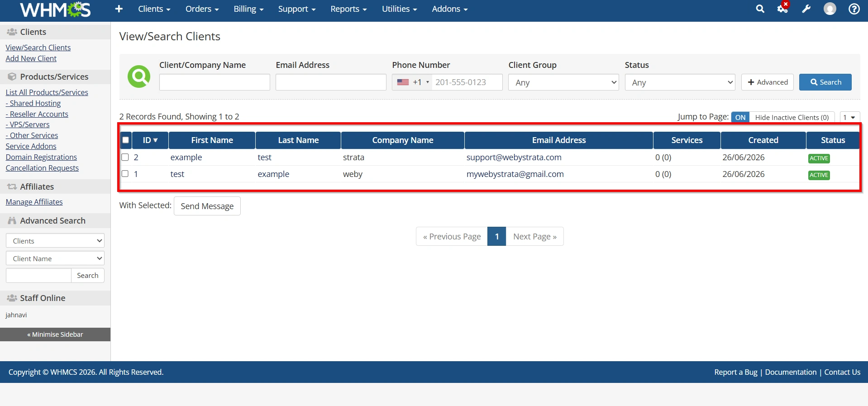The image size is (868, 406).
Task: Open the Reports top menu
Action: [x=348, y=9]
